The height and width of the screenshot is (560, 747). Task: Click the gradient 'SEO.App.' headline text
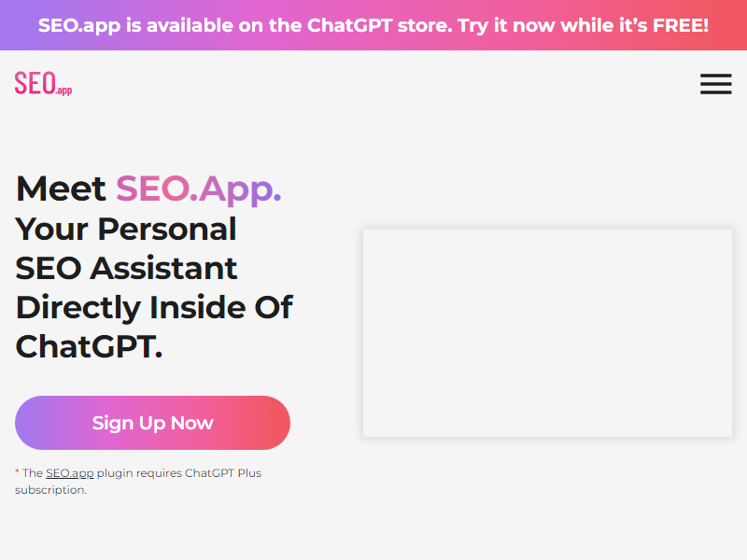point(198,189)
